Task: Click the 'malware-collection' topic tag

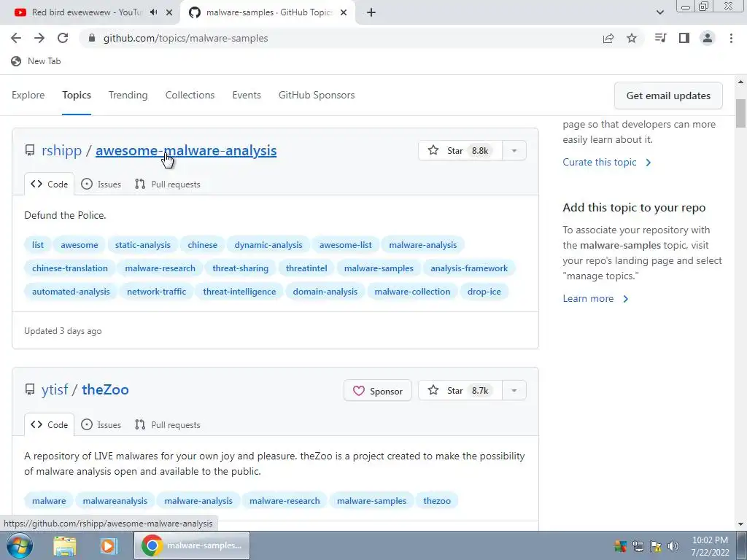Action: coord(412,292)
